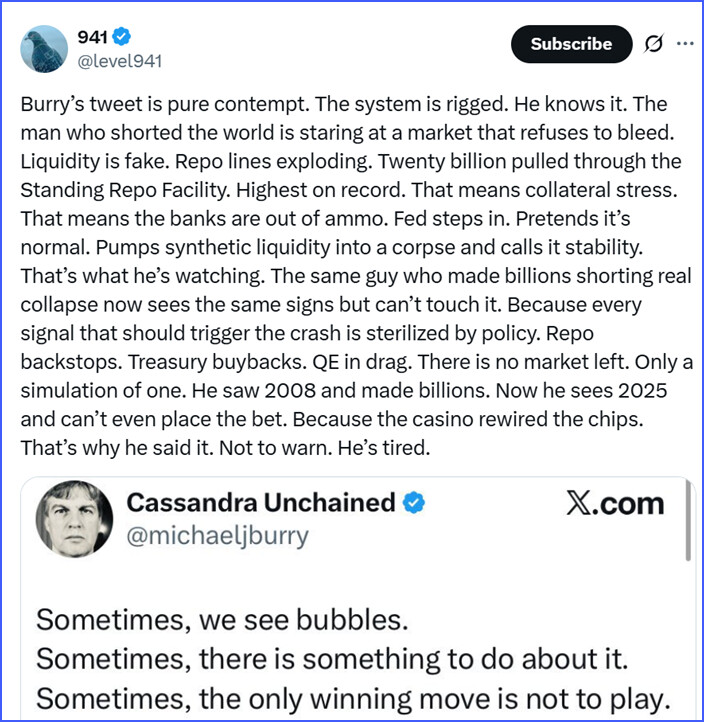704x722 pixels.
Task: Click the X.com logo in quoted post
Action: [615, 503]
